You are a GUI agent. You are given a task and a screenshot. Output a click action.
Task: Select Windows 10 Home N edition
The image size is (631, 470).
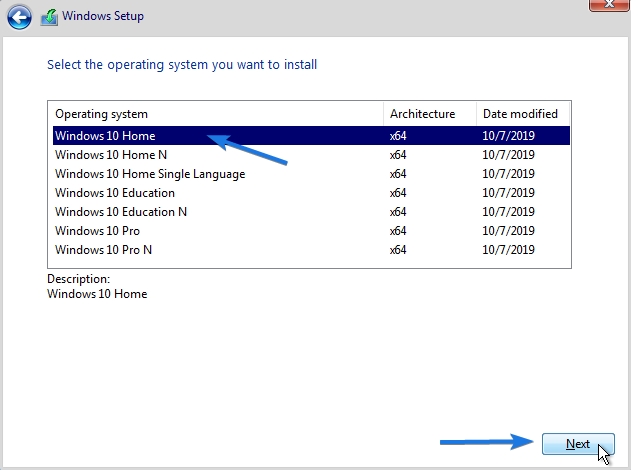311,155
